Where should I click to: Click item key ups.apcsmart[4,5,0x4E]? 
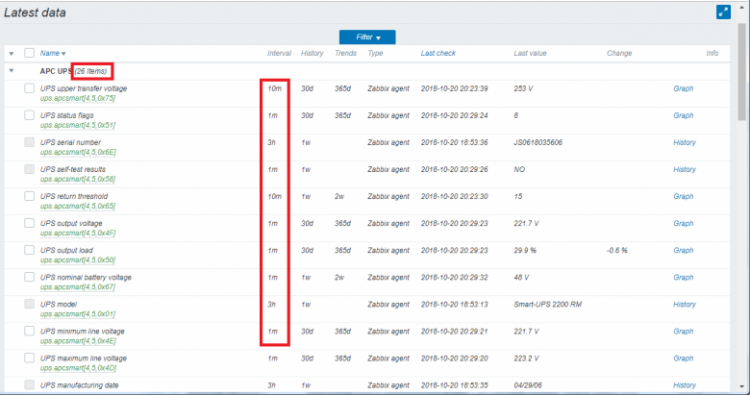78,341
